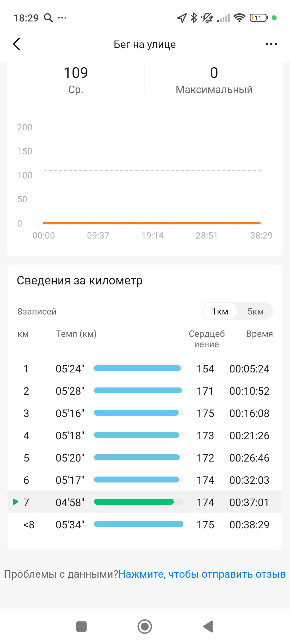Viewport: 290px width, 644px height.
Task: Tap the back arrow in the header
Action: 17,44
